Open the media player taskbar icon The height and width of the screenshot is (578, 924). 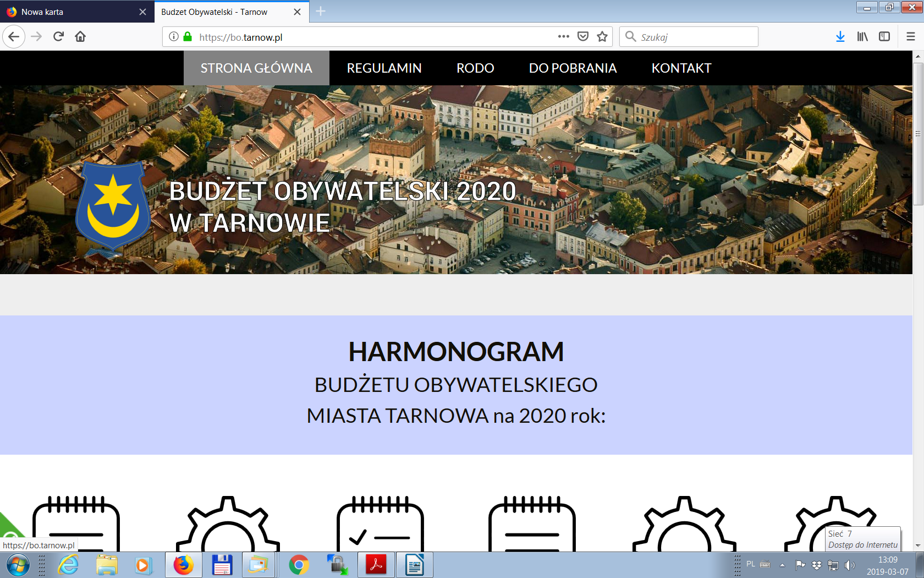tap(142, 565)
